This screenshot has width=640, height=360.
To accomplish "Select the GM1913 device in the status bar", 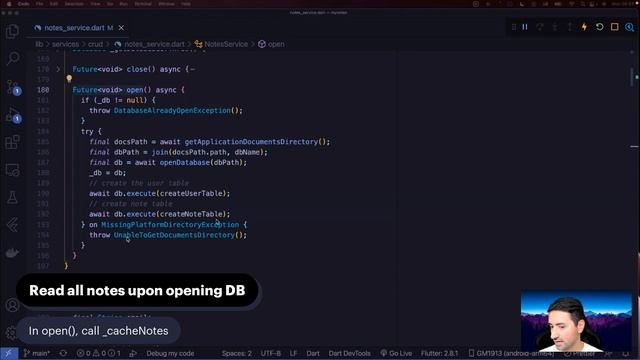I will 511,353.
